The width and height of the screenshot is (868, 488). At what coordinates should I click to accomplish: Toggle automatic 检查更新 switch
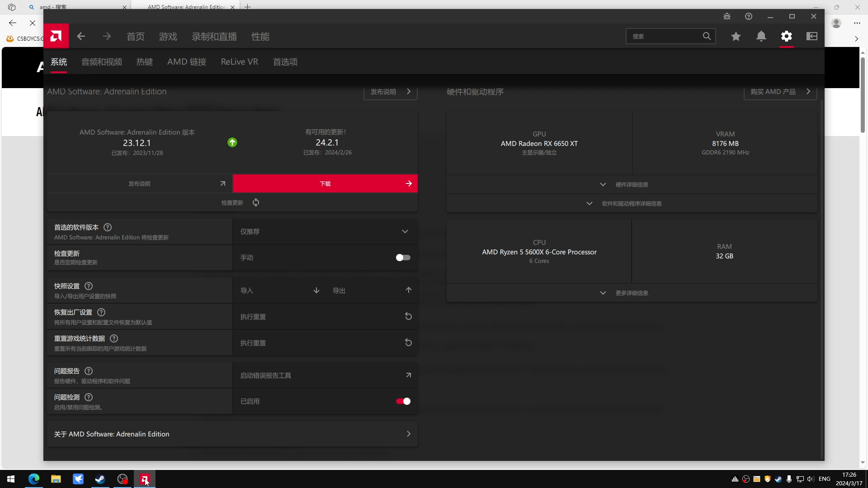[x=403, y=258]
